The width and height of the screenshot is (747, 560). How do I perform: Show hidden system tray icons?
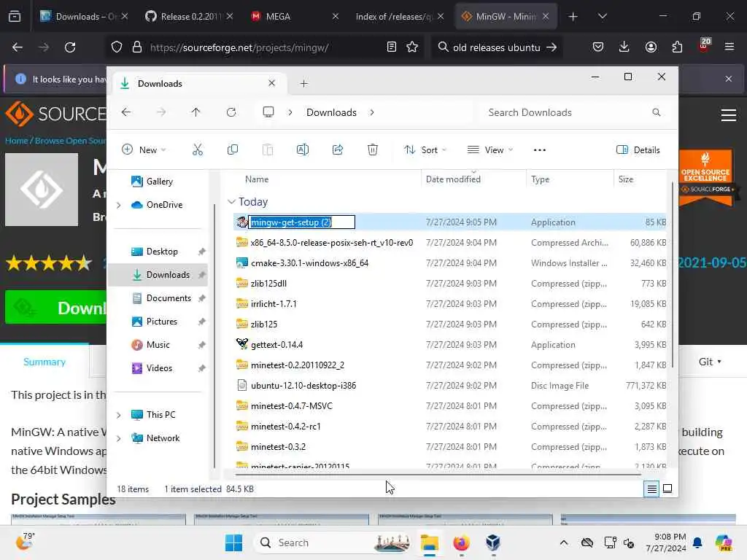click(564, 542)
